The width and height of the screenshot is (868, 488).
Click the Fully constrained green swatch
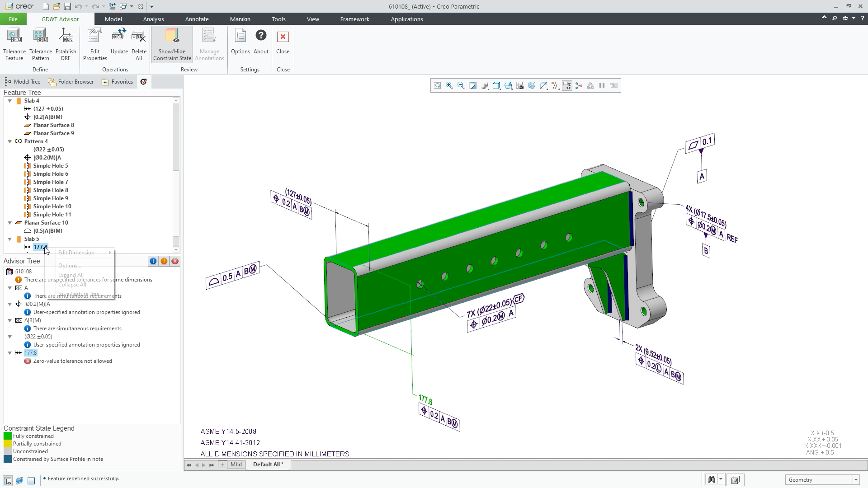pos(7,436)
